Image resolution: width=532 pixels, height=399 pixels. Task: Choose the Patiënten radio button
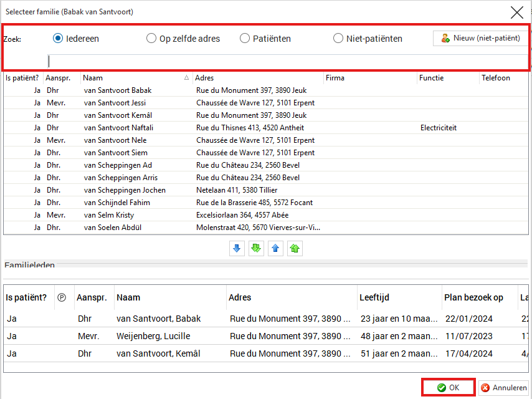pos(245,39)
